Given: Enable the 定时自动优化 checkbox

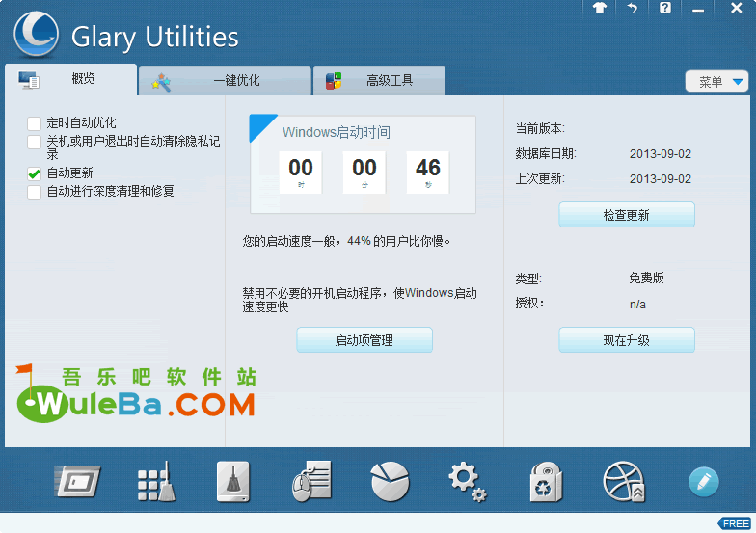Looking at the screenshot, I should 35,123.
